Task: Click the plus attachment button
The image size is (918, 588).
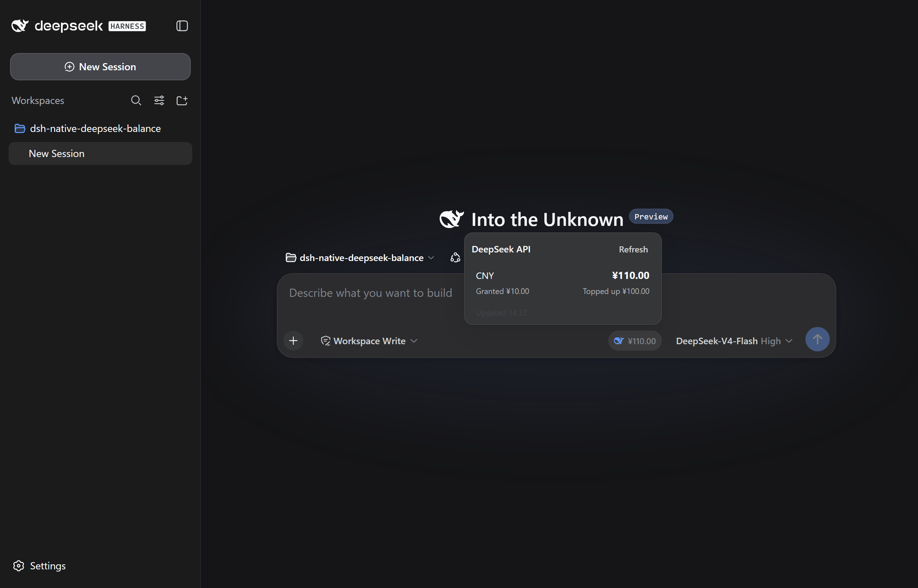Action: pos(293,341)
